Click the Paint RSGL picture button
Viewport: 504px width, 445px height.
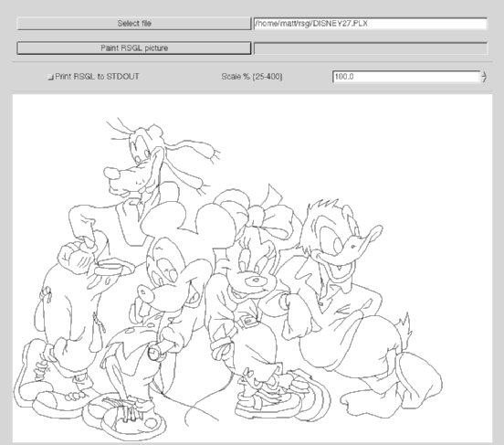pos(133,48)
